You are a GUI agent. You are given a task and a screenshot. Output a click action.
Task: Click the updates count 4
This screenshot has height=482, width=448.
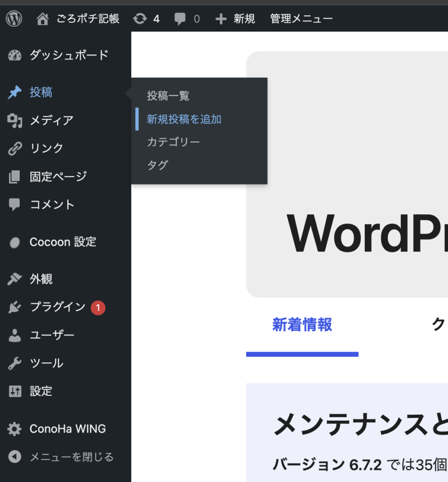(156, 19)
